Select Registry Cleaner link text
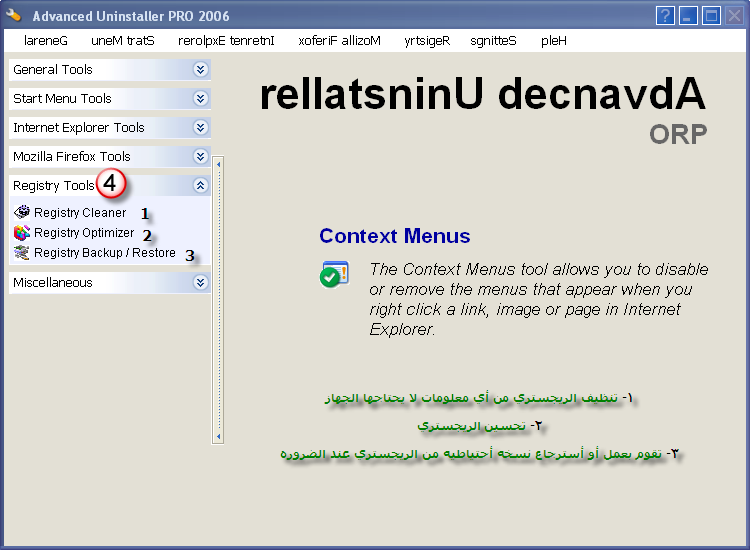The width and height of the screenshot is (750, 550). pyautogui.click(x=80, y=212)
